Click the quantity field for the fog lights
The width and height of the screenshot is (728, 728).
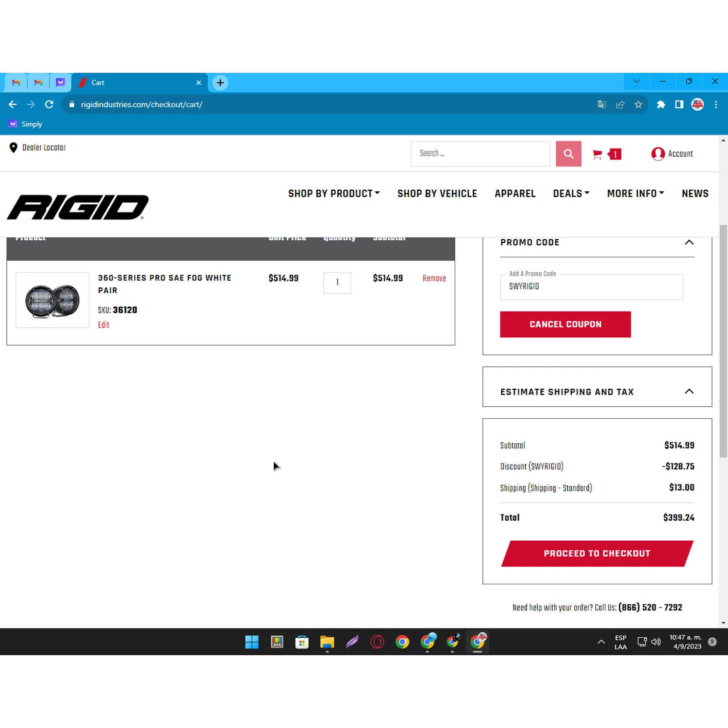[337, 282]
